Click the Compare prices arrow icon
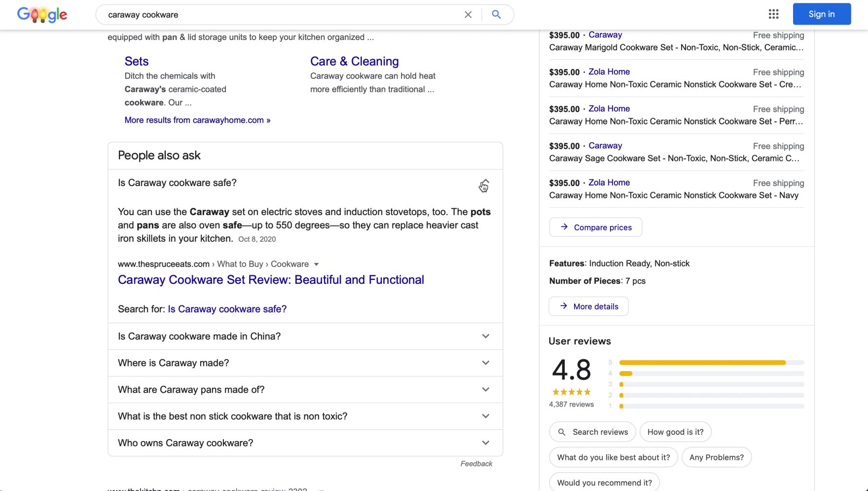Screen dimensions: 868x491 pyautogui.click(x=564, y=227)
